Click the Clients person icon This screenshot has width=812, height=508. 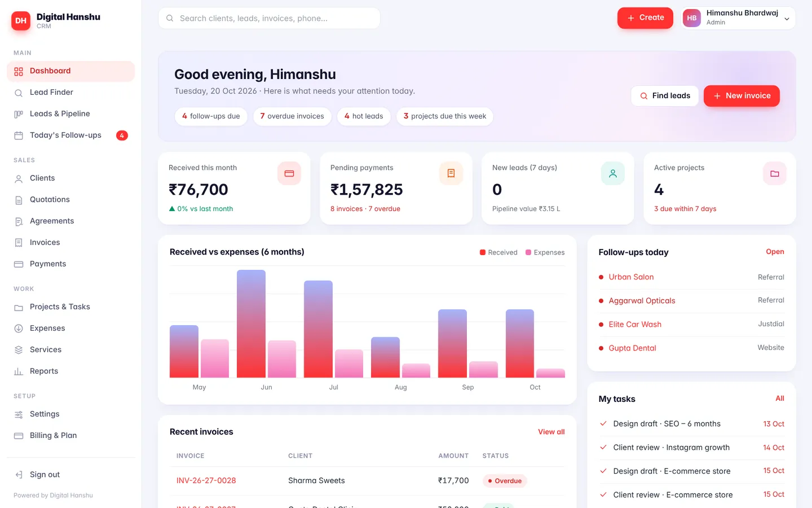[x=19, y=178]
